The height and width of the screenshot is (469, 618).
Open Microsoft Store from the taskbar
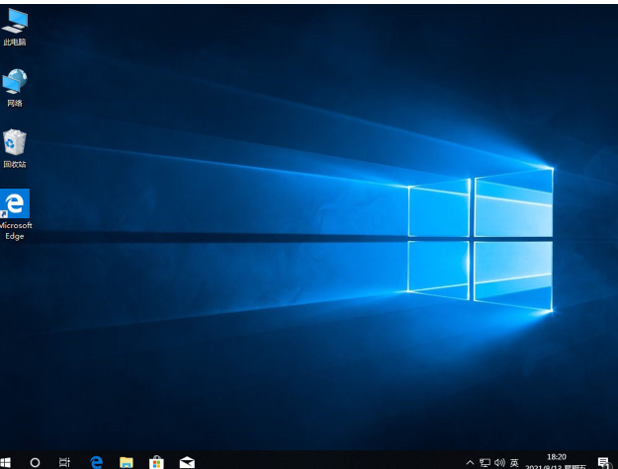156,462
